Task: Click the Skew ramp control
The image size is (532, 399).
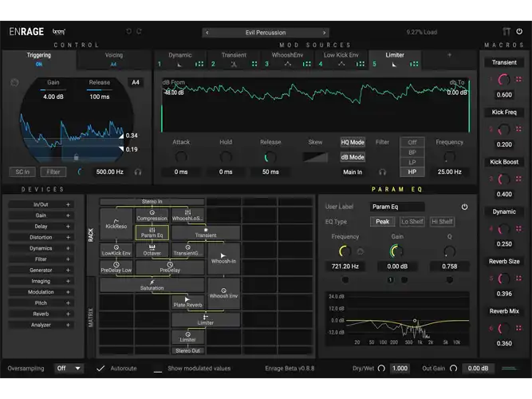Action: pos(315,157)
